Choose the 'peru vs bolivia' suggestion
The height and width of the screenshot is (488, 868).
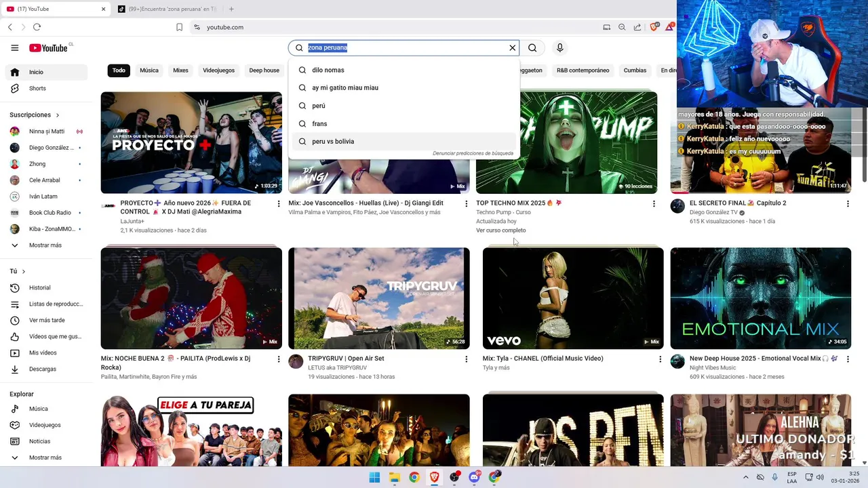[x=404, y=141]
